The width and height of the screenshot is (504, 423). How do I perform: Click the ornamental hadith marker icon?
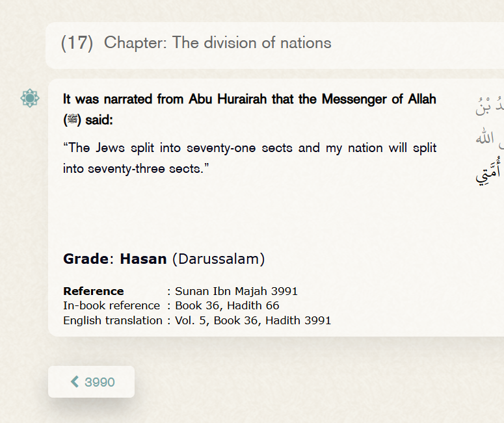coord(30,98)
